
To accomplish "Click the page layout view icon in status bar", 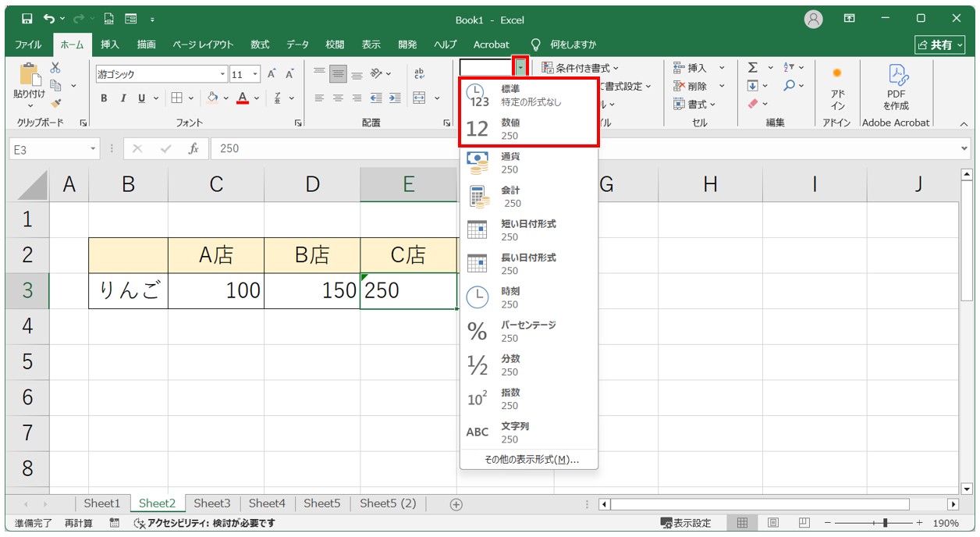I will (772, 523).
